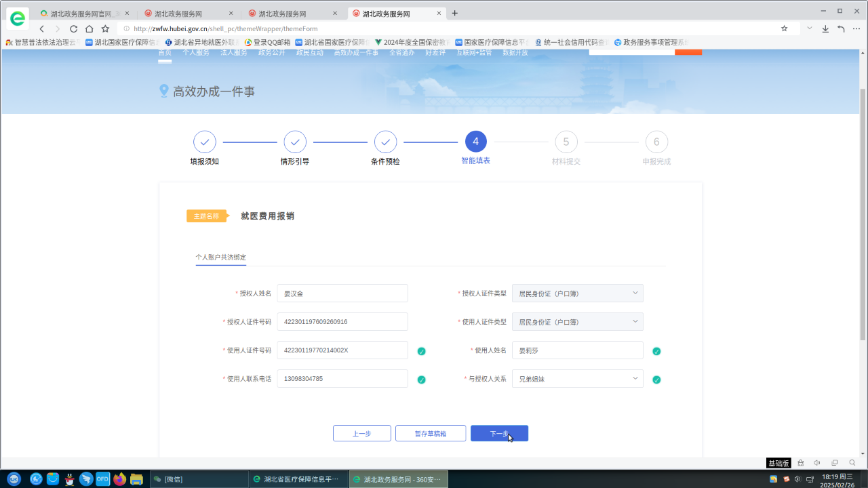Open new tab with plus icon
Image resolution: width=868 pixels, height=488 pixels.
(455, 13)
